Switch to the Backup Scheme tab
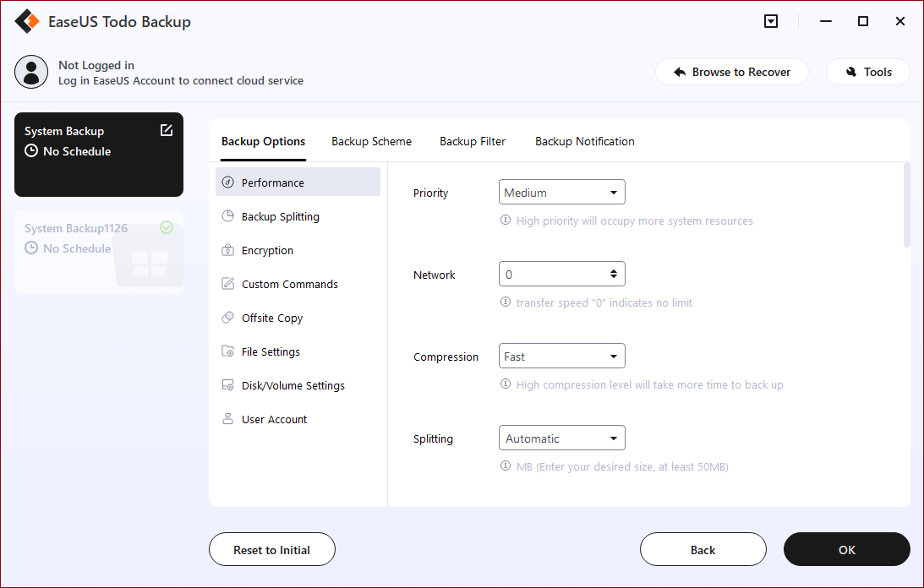 coord(371,141)
